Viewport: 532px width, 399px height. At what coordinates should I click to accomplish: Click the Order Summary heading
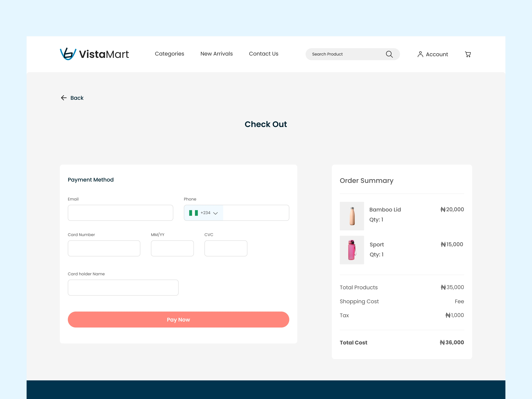point(367,181)
